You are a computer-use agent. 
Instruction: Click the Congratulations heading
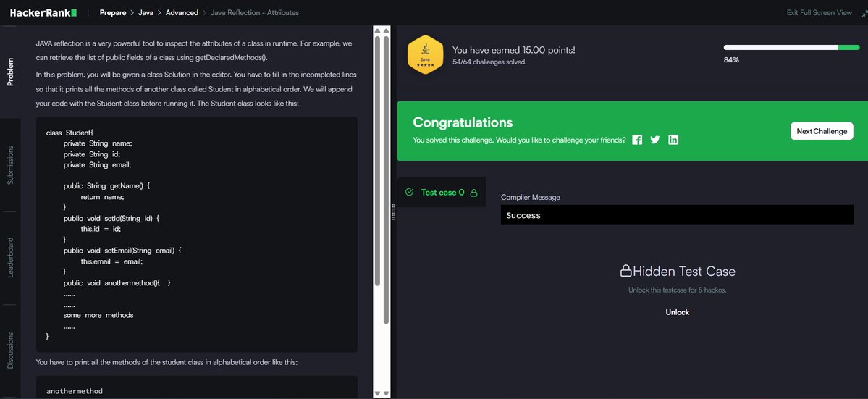463,122
